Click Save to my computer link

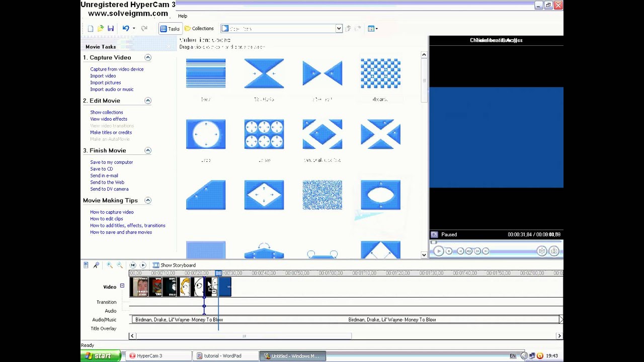(x=111, y=162)
